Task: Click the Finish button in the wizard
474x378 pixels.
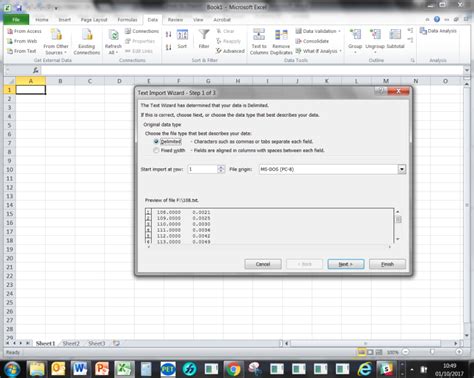Action: tap(387, 264)
